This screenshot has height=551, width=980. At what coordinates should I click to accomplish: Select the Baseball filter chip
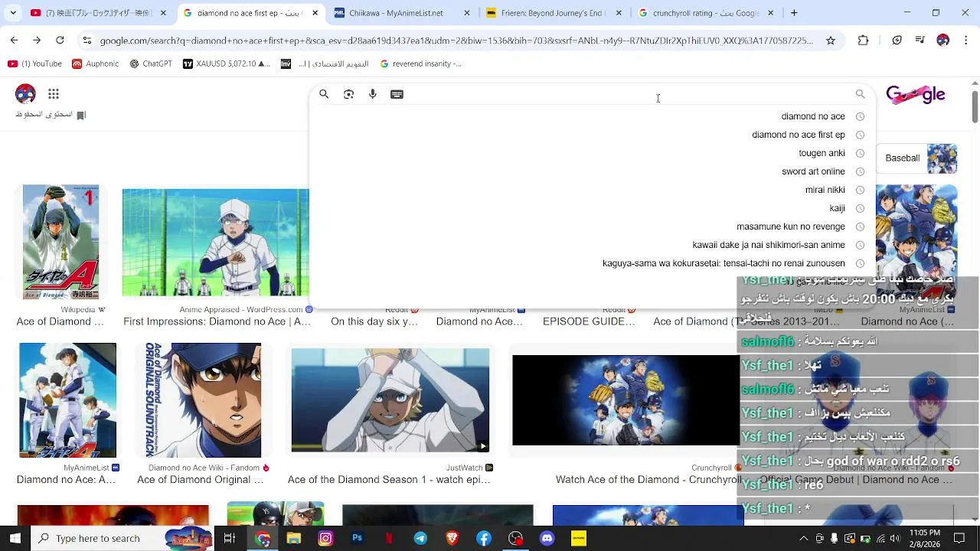pos(916,158)
